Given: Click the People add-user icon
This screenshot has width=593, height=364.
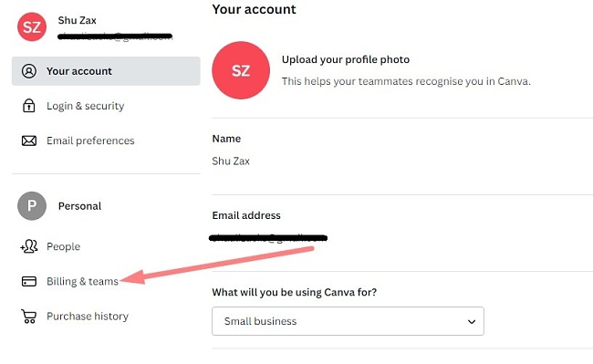Looking at the screenshot, I should tap(29, 246).
